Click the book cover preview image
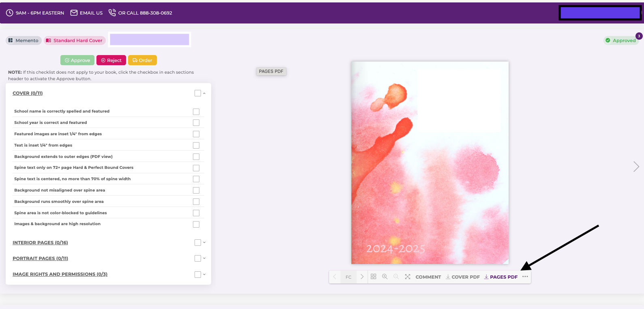The height and width of the screenshot is (309, 644). [430, 163]
